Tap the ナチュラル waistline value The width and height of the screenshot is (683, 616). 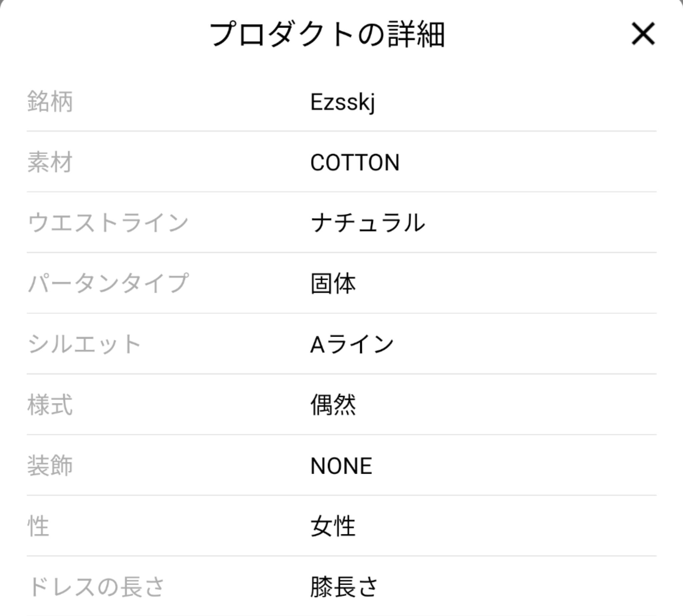(x=368, y=223)
